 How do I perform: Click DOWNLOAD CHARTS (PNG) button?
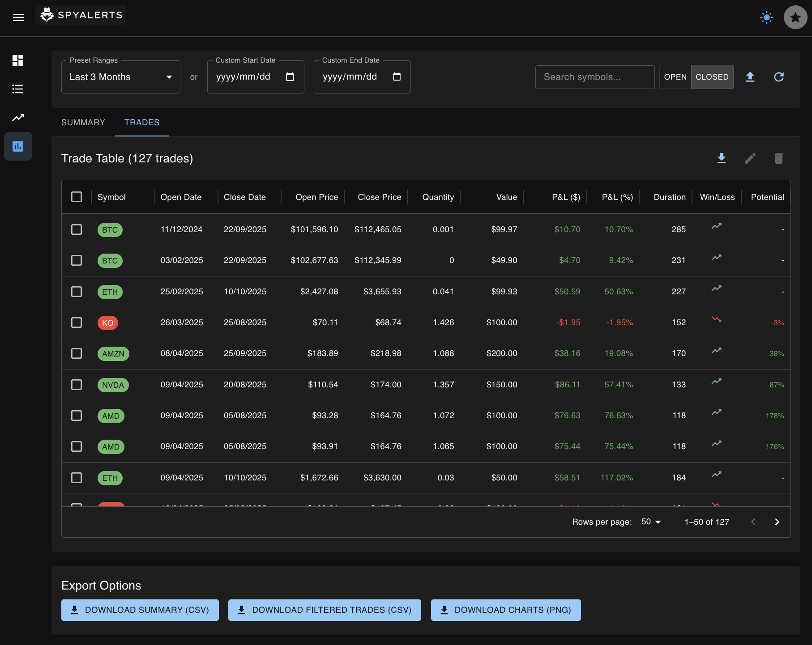[x=505, y=610]
